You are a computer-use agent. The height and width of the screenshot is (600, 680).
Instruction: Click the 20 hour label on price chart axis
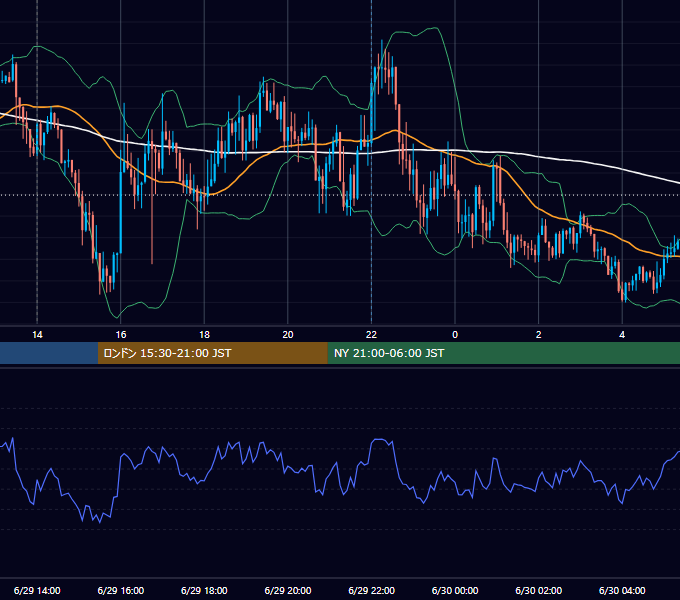coord(288,335)
